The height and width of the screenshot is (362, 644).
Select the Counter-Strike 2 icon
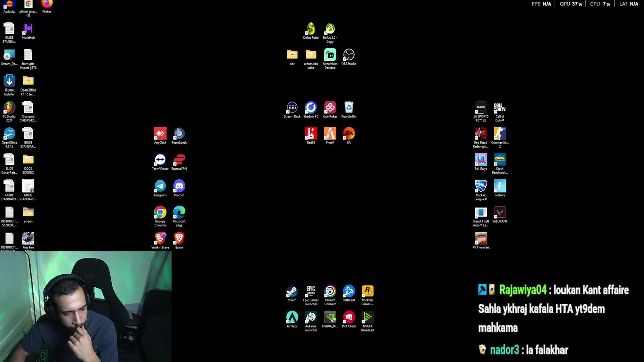(x=500, y=138)
